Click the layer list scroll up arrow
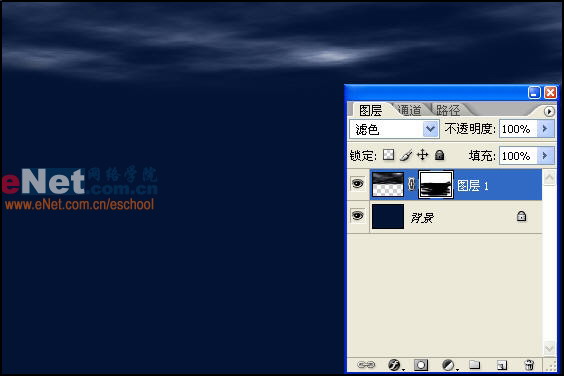This screenshot has width=564, height=376. pyautogui.click(x=549, y=178)
